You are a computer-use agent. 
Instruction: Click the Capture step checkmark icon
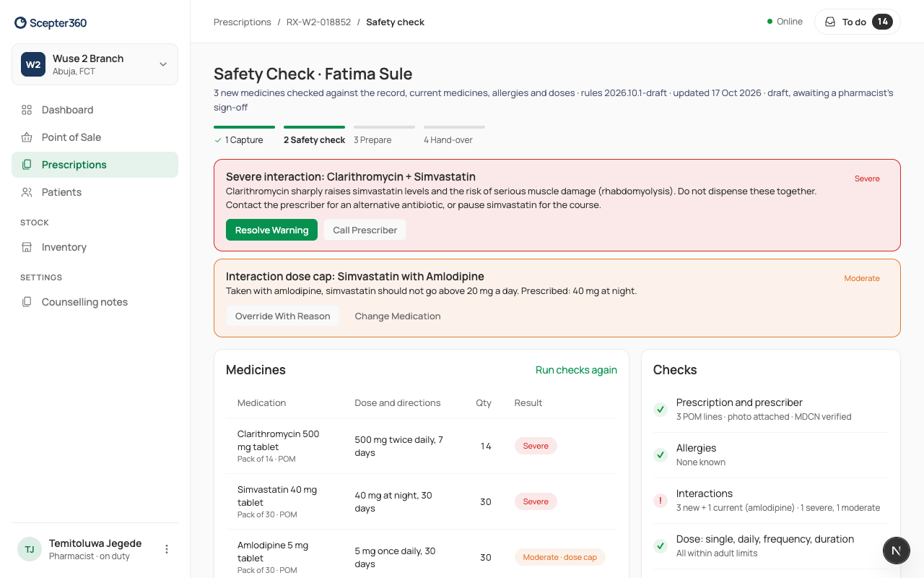pos(218,140)
